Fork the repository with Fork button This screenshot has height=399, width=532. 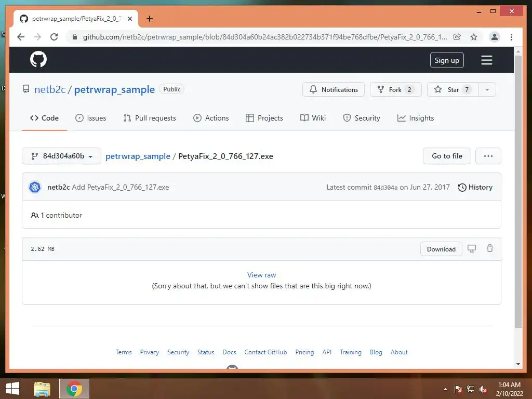click(395, 89)
